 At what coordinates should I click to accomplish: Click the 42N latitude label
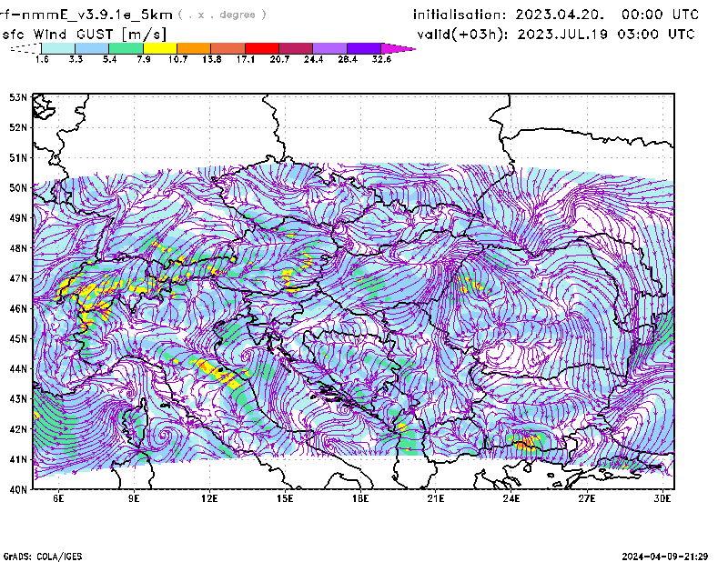tap(18, 429)
